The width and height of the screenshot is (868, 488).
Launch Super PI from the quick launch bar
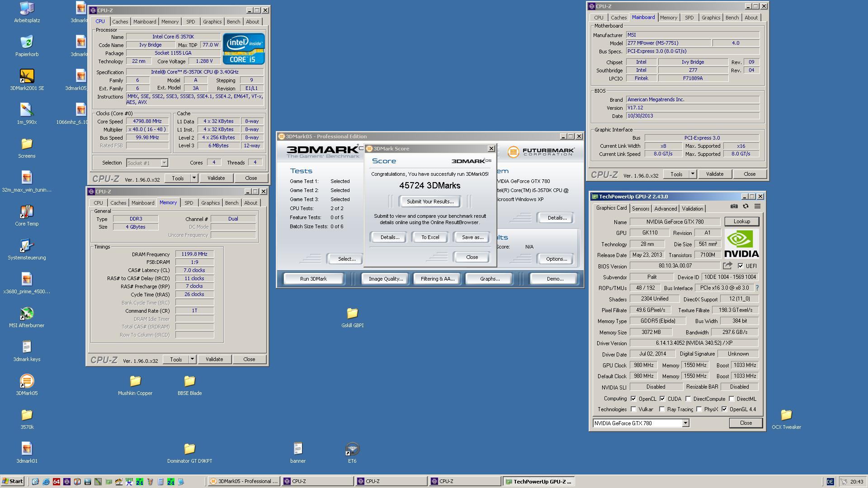[x=129, y=482]
